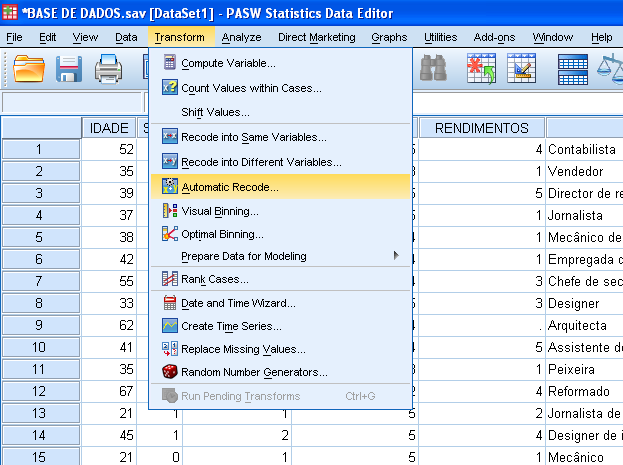Viewport: 623px width, 465px height.
Task: Open the File menu
Action: (x=14, y=37)
